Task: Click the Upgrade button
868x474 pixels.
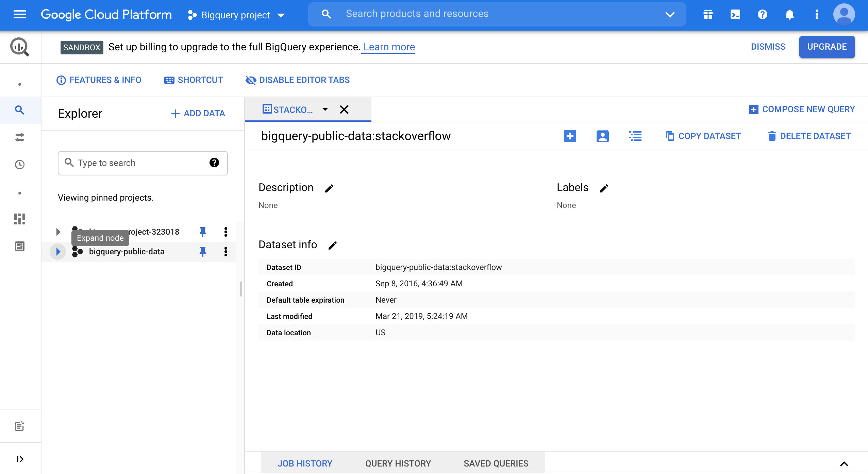Action: click(x=827, y=47)
